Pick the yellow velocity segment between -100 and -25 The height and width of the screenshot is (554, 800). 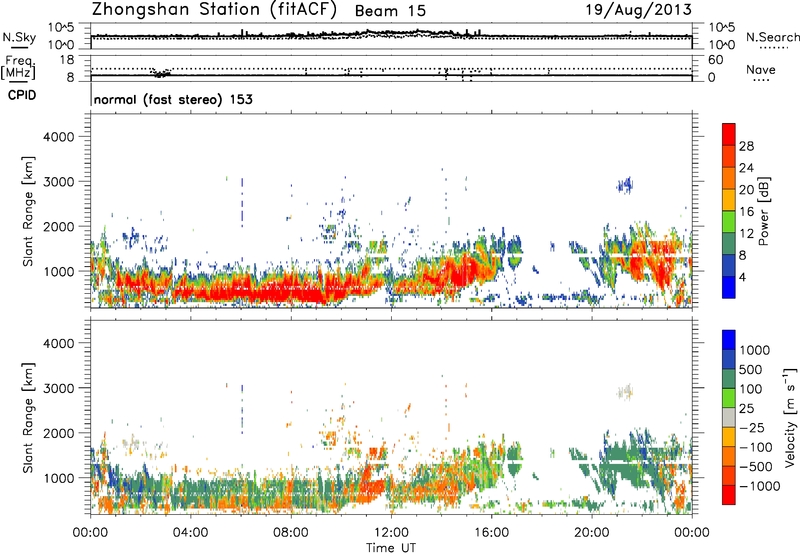[729, 437]
